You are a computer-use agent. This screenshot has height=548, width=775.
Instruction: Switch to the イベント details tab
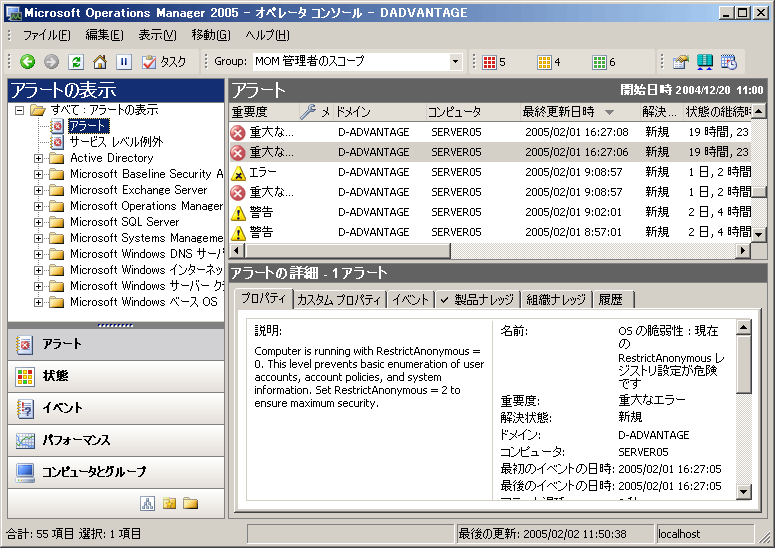410,300
